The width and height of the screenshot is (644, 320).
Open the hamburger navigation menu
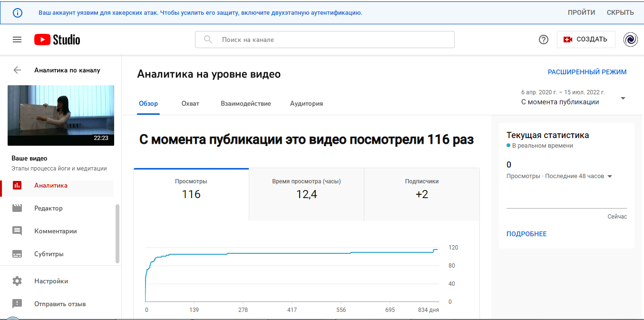pos(17,40)
